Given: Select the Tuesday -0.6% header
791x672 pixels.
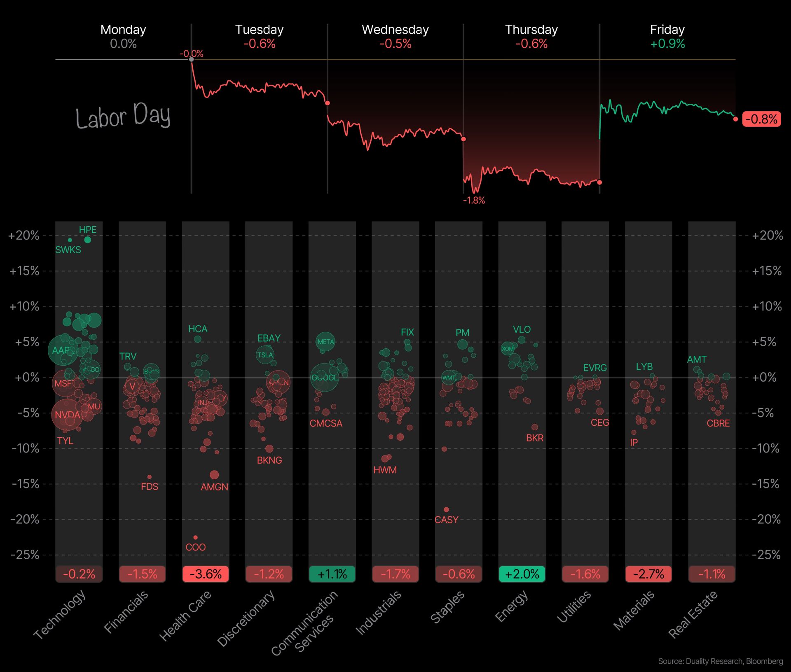Looking at the screenshot, I should coord(259,36).
